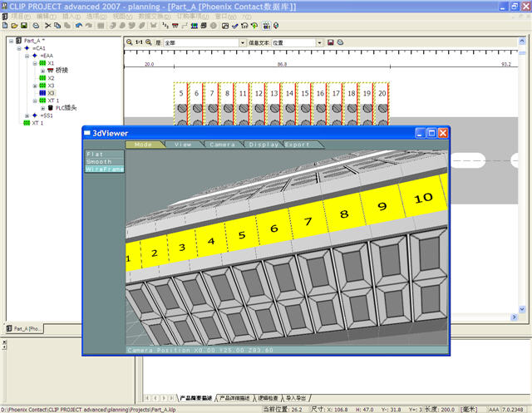Click the colored terminal strip toolbar icon
This screenshot has height=413, width=532.
coord(194,26)
